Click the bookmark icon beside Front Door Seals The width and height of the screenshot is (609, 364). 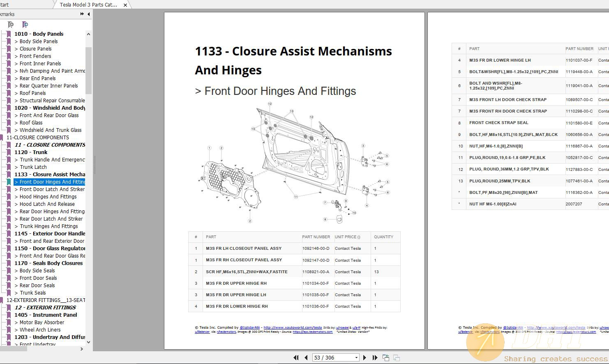9,278
